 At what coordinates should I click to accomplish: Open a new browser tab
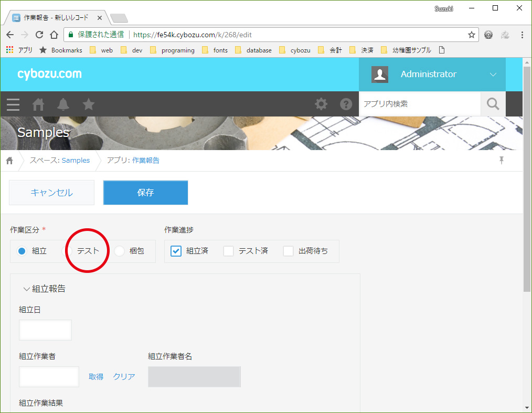119,18
